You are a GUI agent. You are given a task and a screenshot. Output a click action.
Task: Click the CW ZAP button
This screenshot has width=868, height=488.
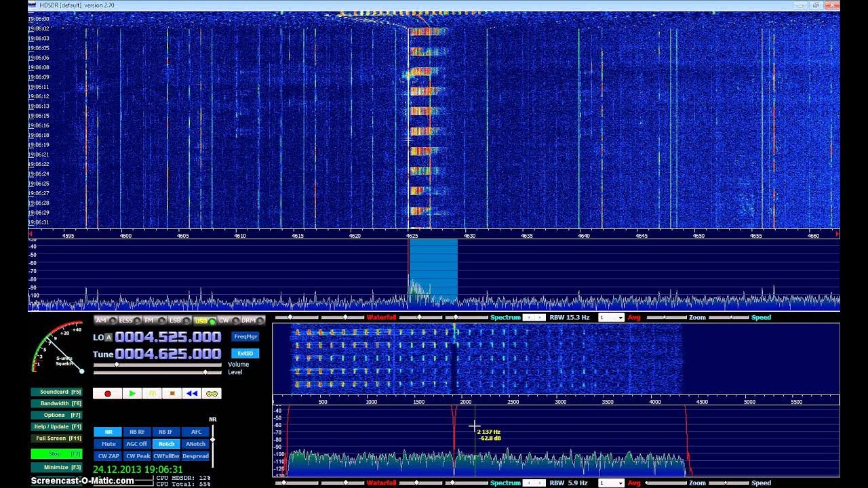click(x=108, y=456)
